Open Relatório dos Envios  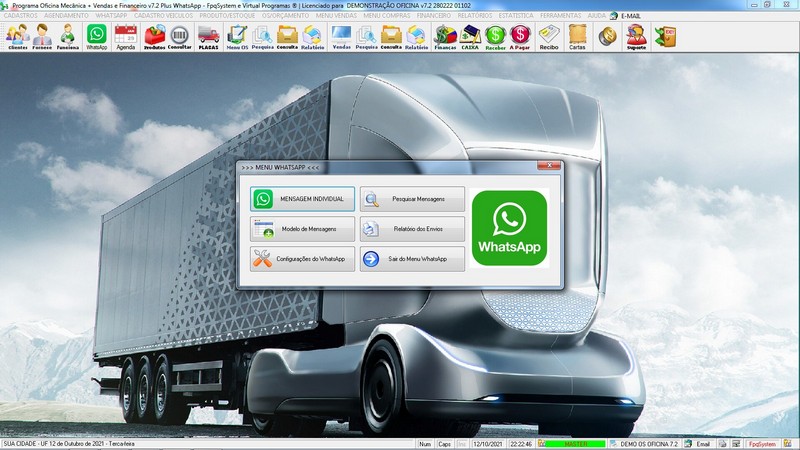pos(412,229)
